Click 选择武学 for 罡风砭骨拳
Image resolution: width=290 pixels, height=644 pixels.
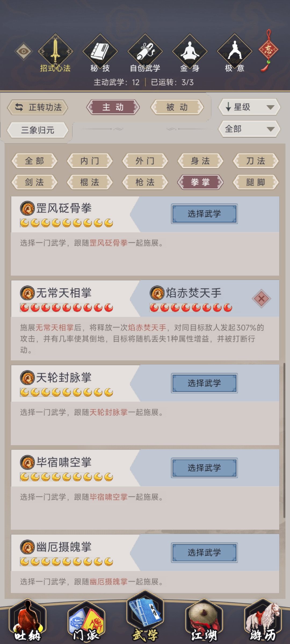click(x=204, y=214)
